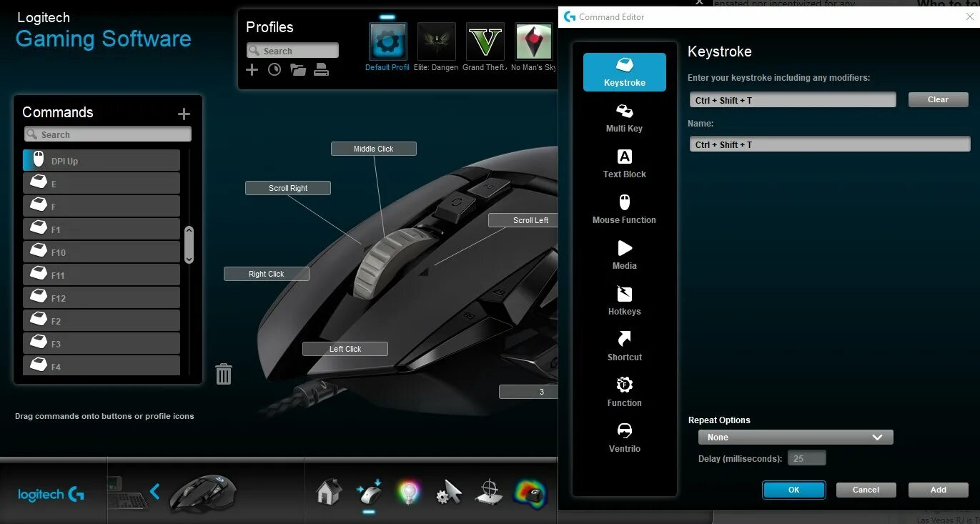Open the Media command type
This screenshot has width=980, height=524.
(x=624, y=255)
